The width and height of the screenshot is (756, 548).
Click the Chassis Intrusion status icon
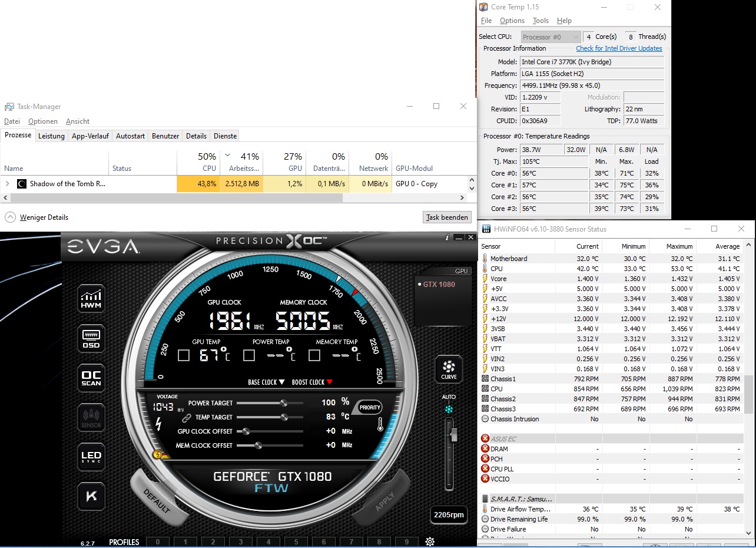pyautogui.click(x=485, y=419)
